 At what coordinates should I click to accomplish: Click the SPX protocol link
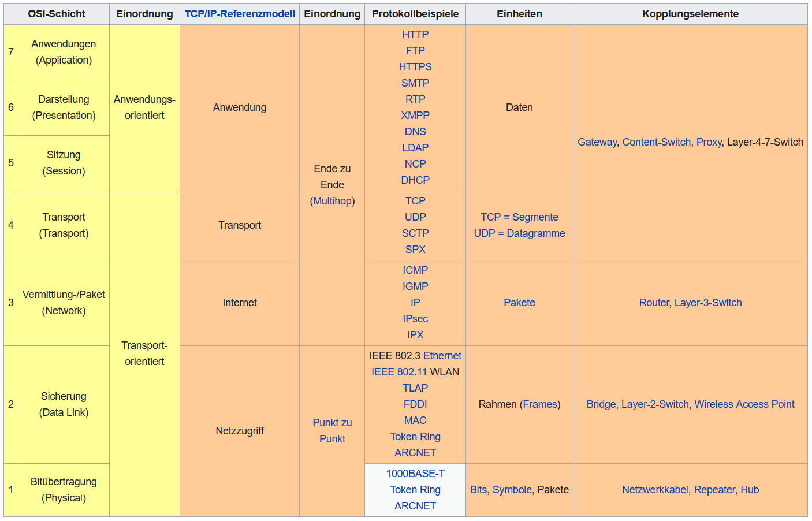click(x=415, y=250)
